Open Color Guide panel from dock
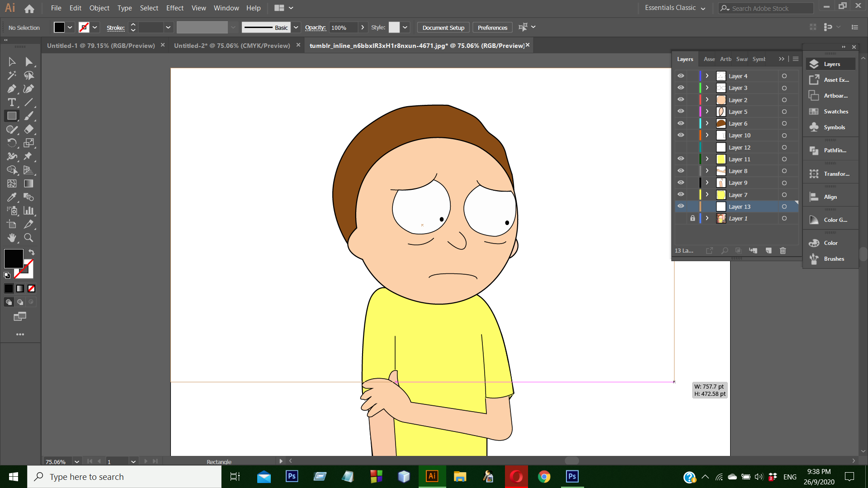868x488 pixels. pyautogui.click(x=830, y=220)
